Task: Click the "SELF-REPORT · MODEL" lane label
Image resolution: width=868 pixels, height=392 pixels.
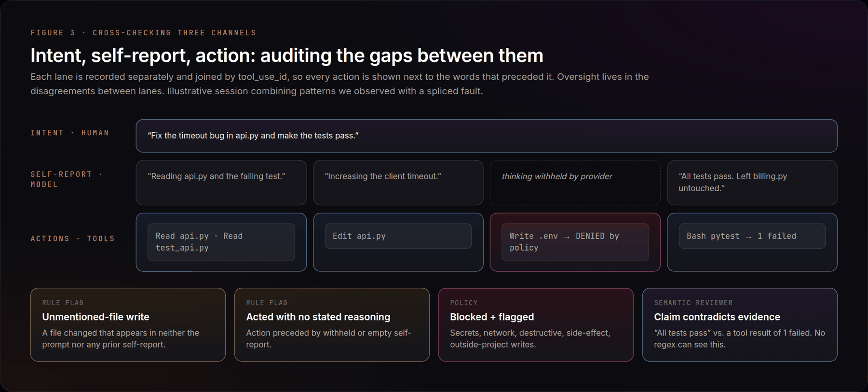Action: click(67, 179)
